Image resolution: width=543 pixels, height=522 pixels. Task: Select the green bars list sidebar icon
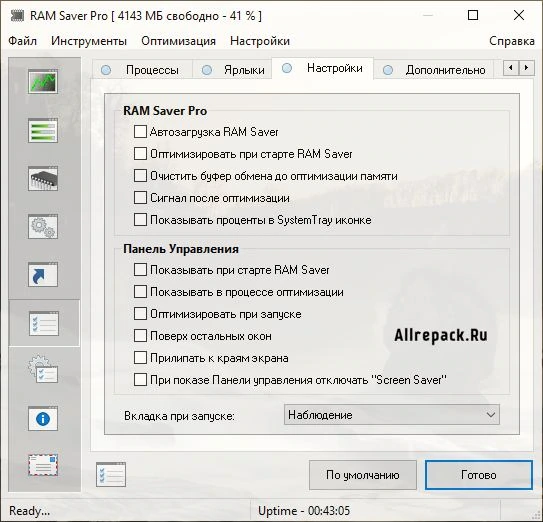[x=43, y=130]
